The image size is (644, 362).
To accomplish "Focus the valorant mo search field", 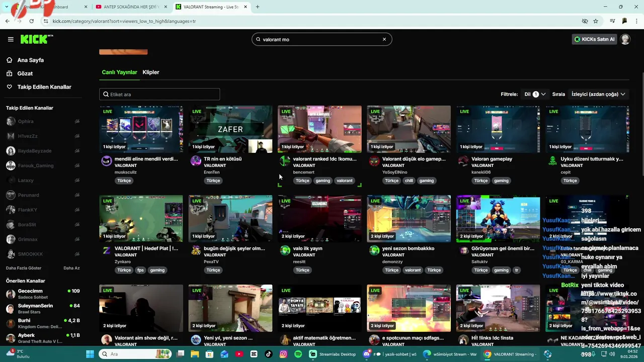I will click(x=322, y=39).
